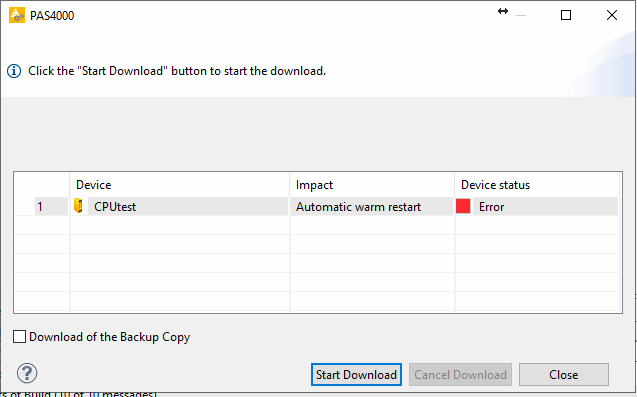This screenshot has width=637, height=397.
Task: Open help via the question mark icon
Action: tap(27, 373)
